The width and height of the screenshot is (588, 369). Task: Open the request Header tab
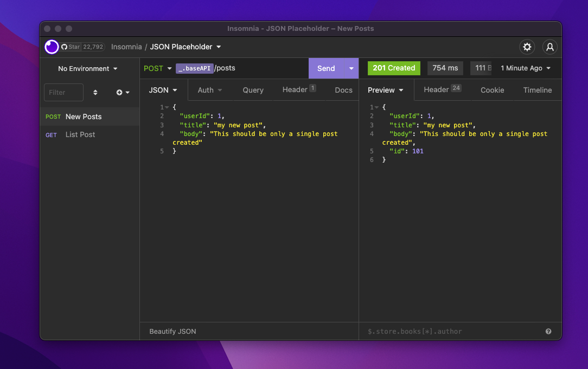tap(299, 89)
